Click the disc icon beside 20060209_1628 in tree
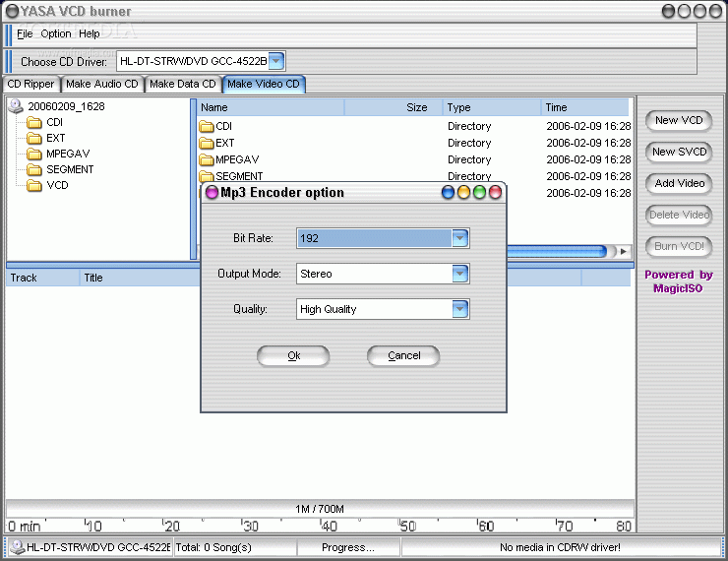Viewport: 728px width, 561px height. (16, 106)
